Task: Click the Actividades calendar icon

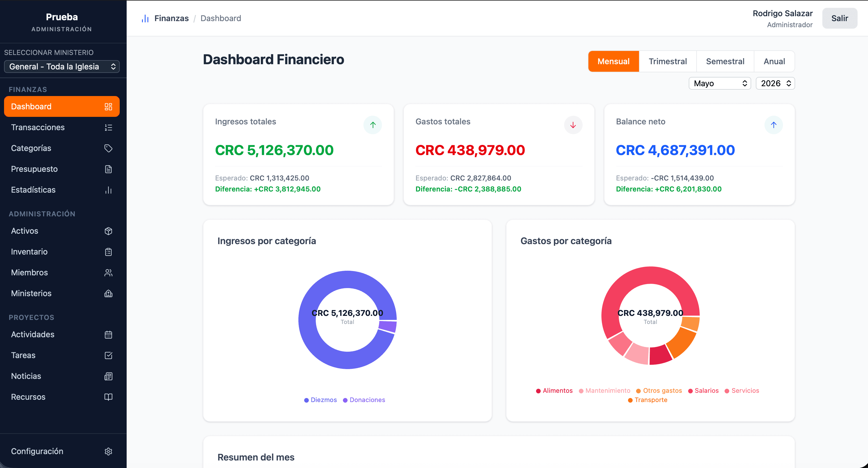Action: [x=108, y=334]
